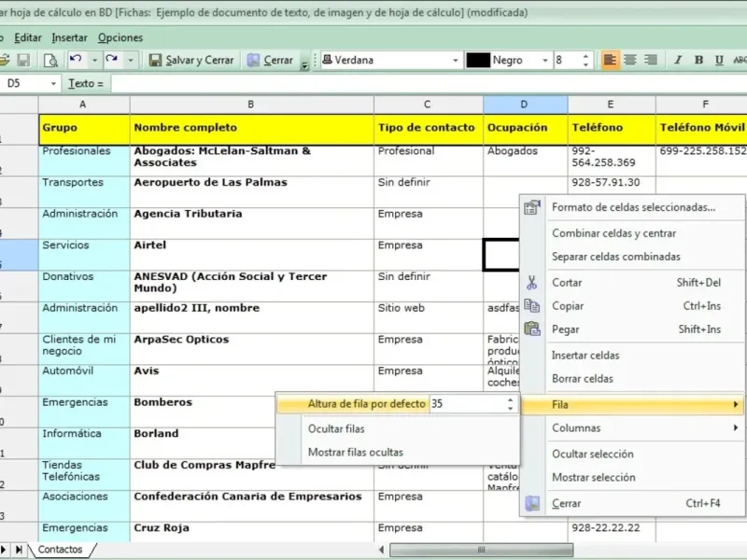The height and width of the screenshot is (560, 747).
Task: Toggle strikethrough ABC formatting
Action: pos(740,60)
